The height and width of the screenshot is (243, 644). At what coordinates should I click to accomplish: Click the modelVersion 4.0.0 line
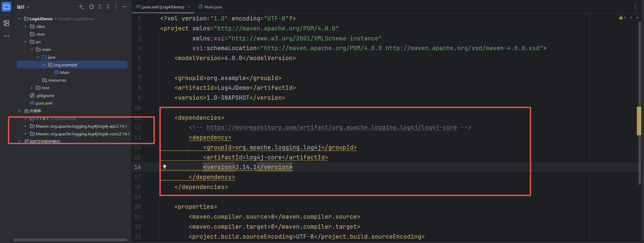tap(235, 58)
